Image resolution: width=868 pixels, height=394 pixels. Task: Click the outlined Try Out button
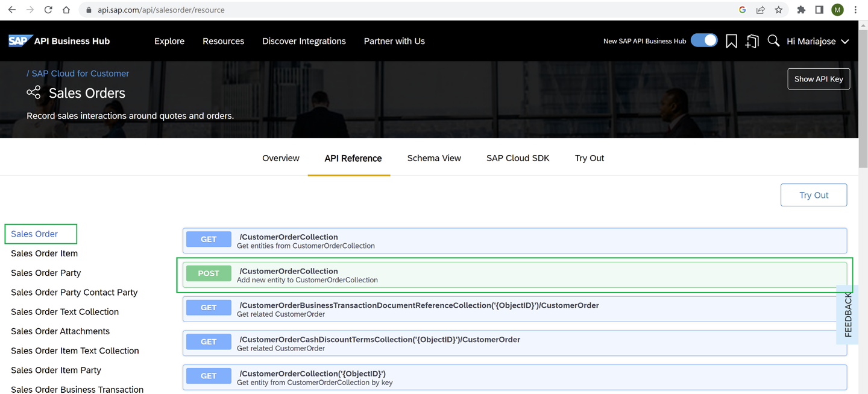click(814, 195)
